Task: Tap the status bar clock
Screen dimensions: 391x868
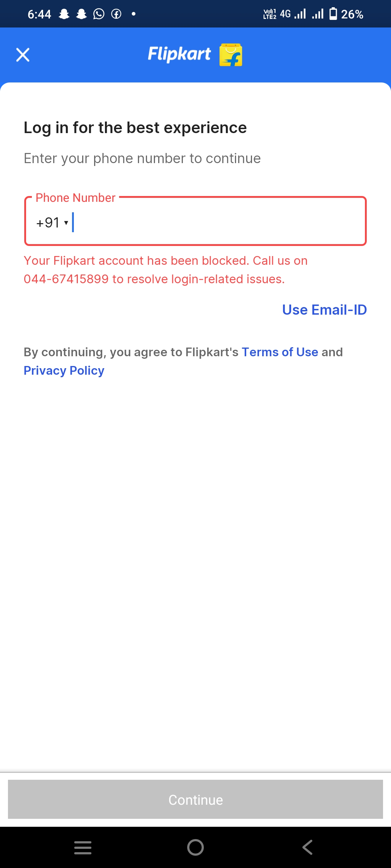Action: coord(39,14)
